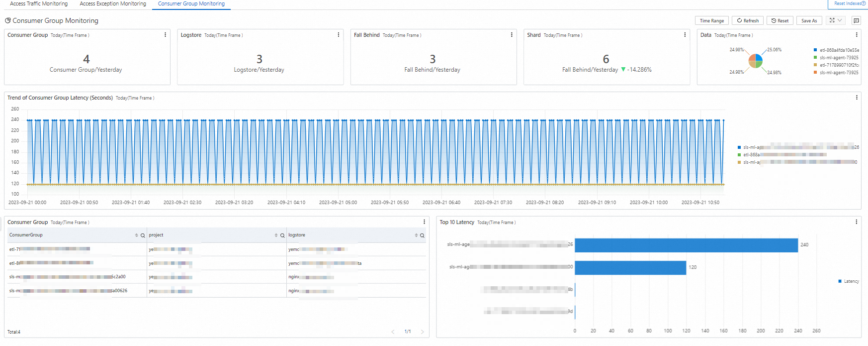The height and width of the screenshot is (346, 868).
Task: Click Consumer Group Monitoring page title
Action: click(55, 20)
